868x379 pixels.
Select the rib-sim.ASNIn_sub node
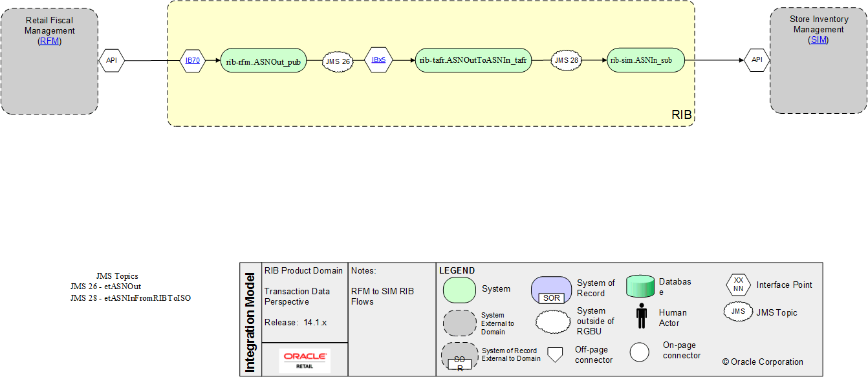pos(646,60)
